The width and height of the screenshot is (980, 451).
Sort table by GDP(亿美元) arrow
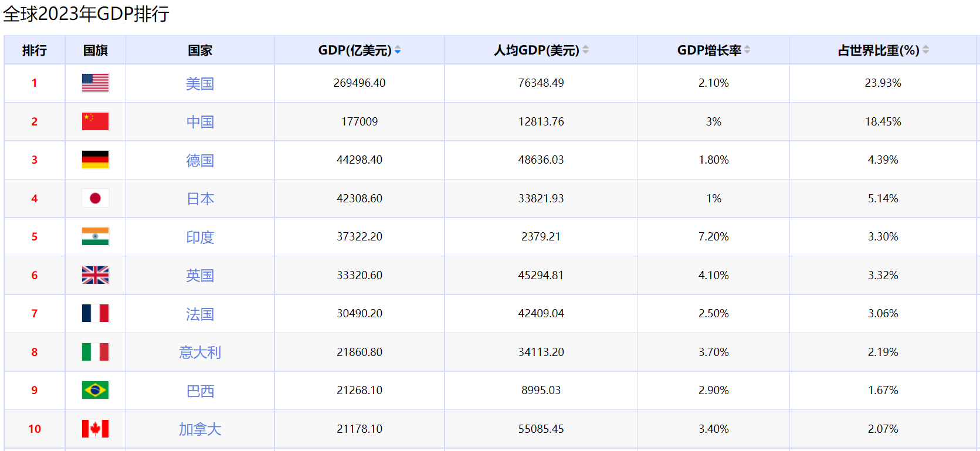pyautogui.click(x=398, y=50)
